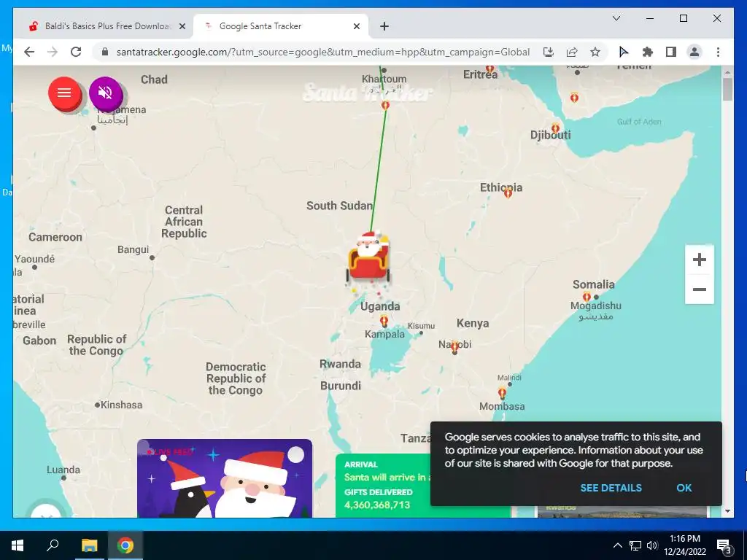Open Windows taskbar search
The width and height of the screenshot is (747, 560).
(x=53, y=545)
